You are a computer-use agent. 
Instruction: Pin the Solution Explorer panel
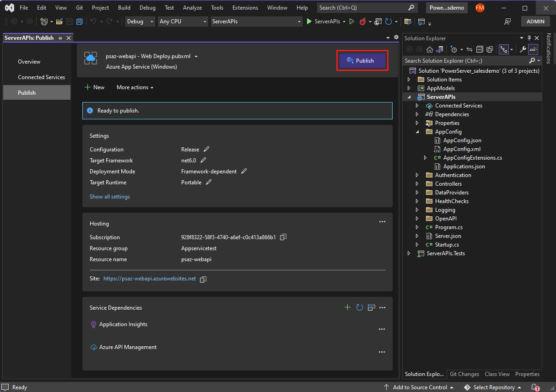click(x=529, y=38)
